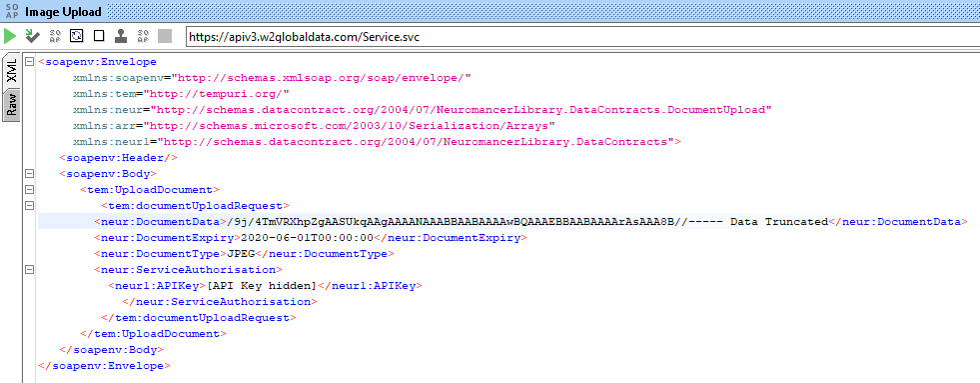Click the closing neur:ServiceAuthorisation tag
The image size is (980, 383).
pos(220,302)
